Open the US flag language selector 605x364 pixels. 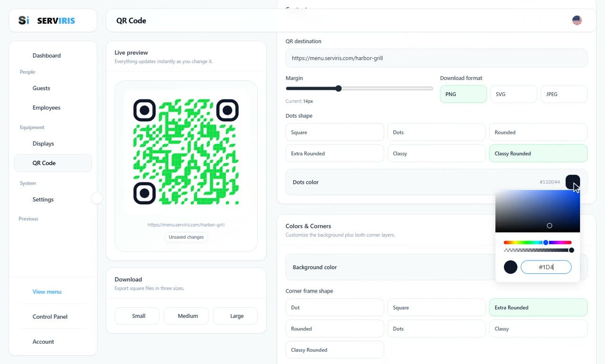(x=577, y=20)
